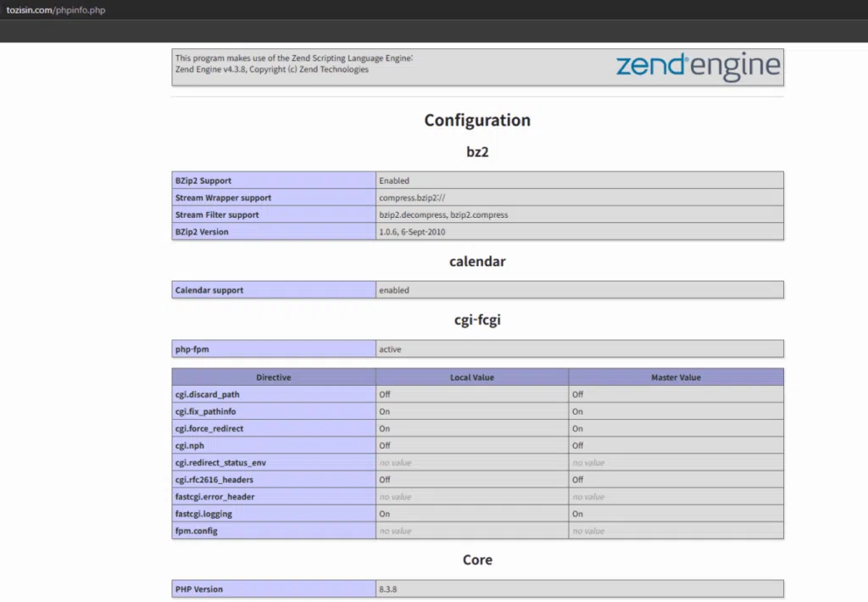Image resolution: width=868 pixels, height=602 pixels.
Task: Click the Master Value column header
Action: [x=675, y=376]
